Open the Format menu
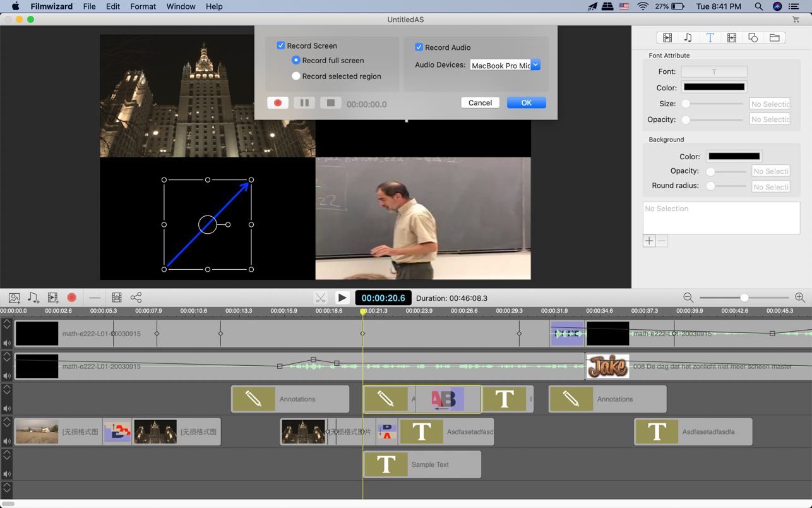 pyautogui.click(x=143, y=6)
